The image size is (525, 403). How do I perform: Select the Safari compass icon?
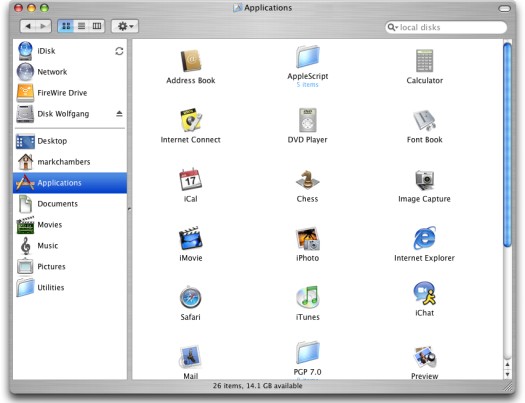click(x=191, y=298)
